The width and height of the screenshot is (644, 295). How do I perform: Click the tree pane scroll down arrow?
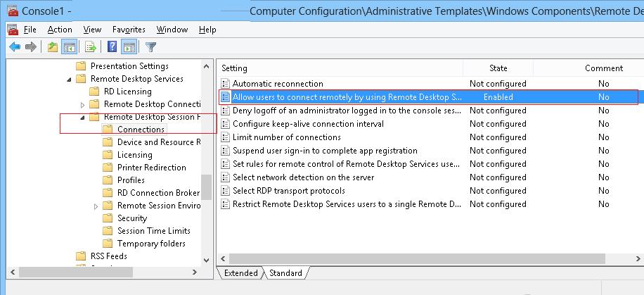pyautogui.click(x=207, y=260)
